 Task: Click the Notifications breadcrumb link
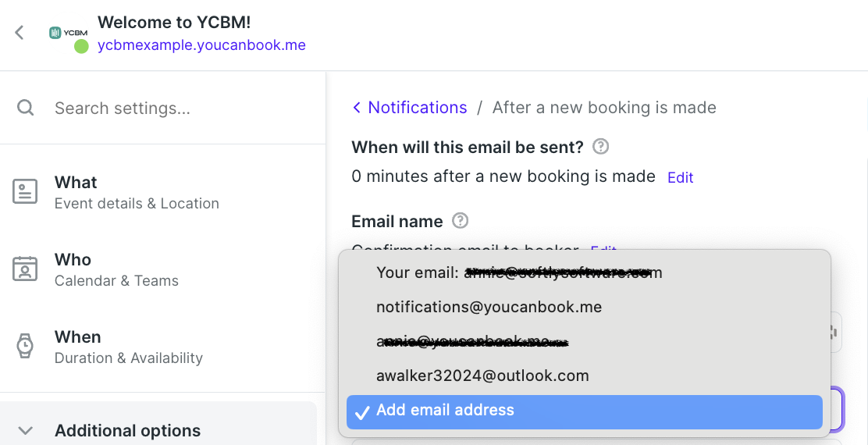pyautogui.click(x=418, y=108)
